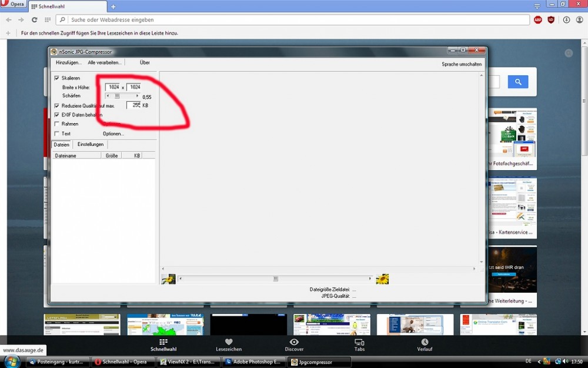Image resolution: width=588 pixels, height=368 pixels.
Task: Toggle the EXIF Daten behalten checkbox
Action: (x=56, y=115)
